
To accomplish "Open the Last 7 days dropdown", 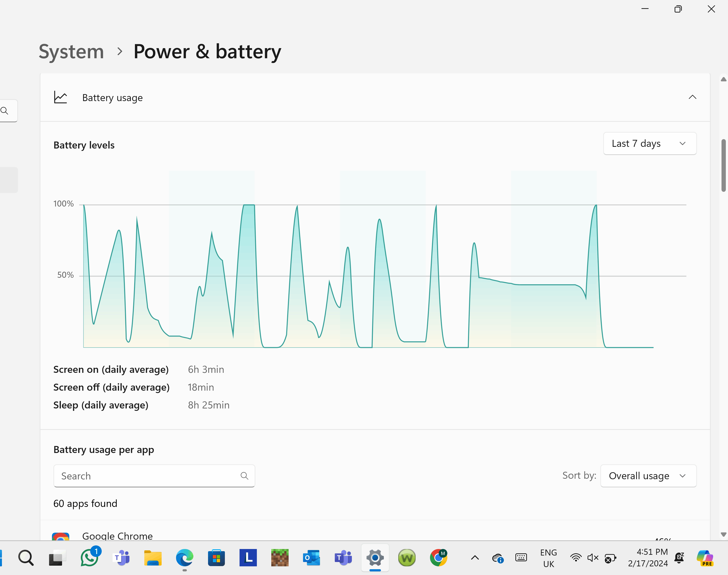I will (649, 144).
